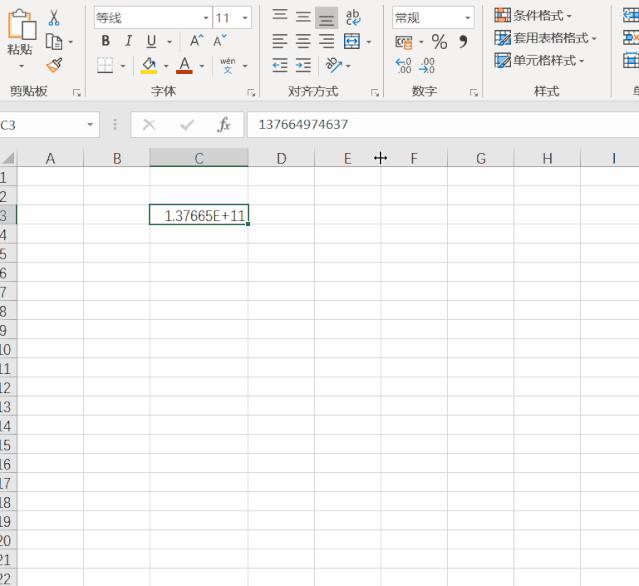Open the borders dropdown arrow

(x=123, y=66)
